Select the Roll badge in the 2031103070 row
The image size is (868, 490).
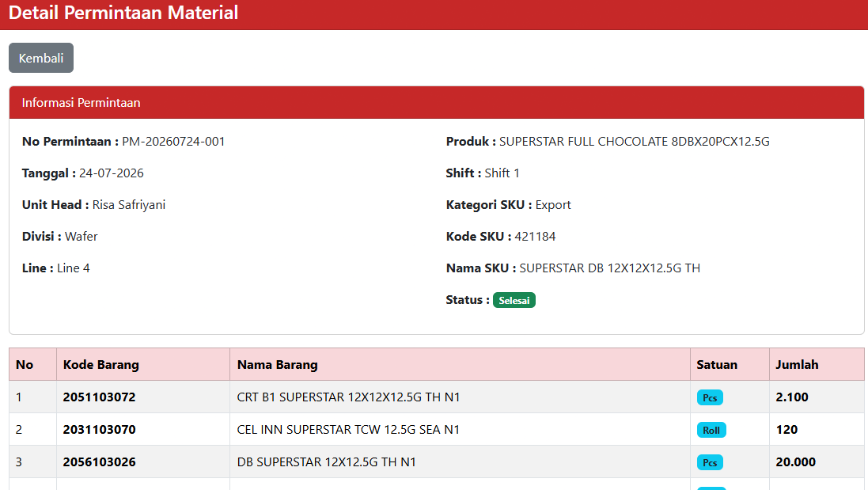point(711,430)
